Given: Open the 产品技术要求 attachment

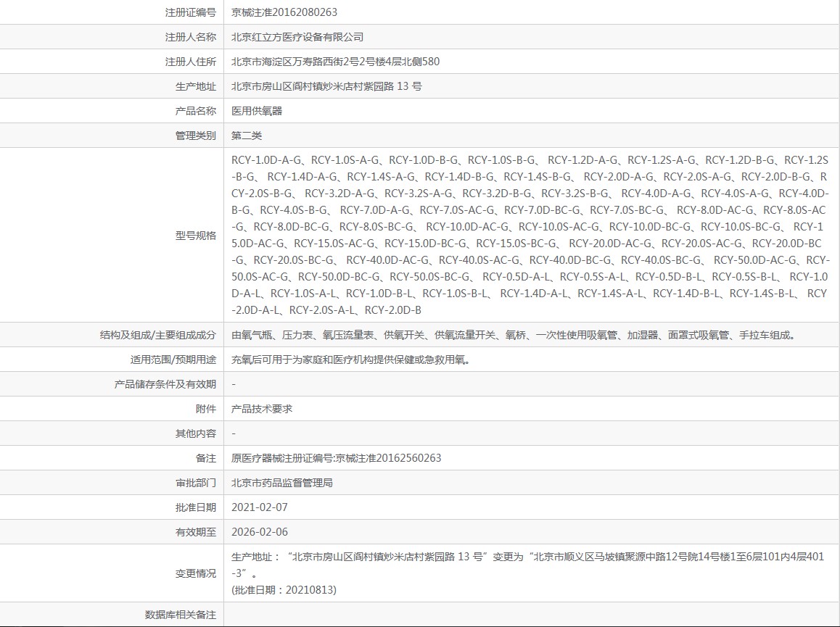Looking at the screenshot, I should (262, 409).
